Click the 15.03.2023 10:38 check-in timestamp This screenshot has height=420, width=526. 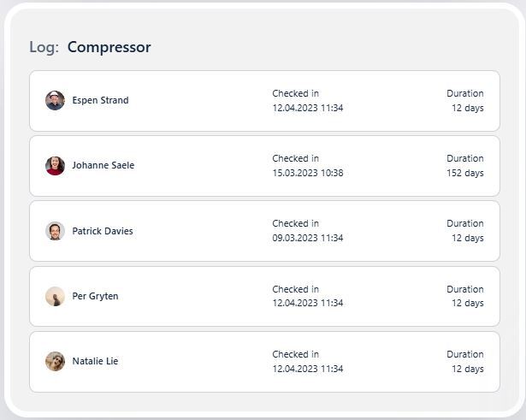[x=308, y=173]
